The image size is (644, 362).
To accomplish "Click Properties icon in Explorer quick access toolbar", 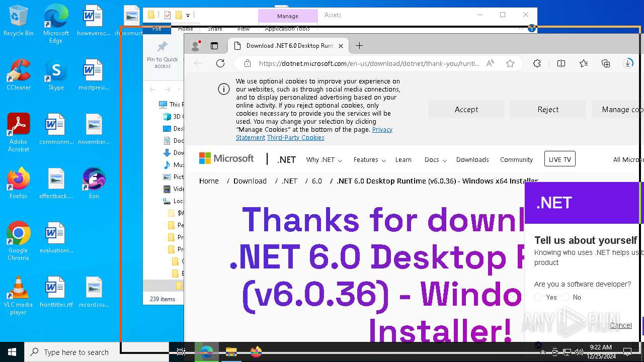I will coord(168,15).
